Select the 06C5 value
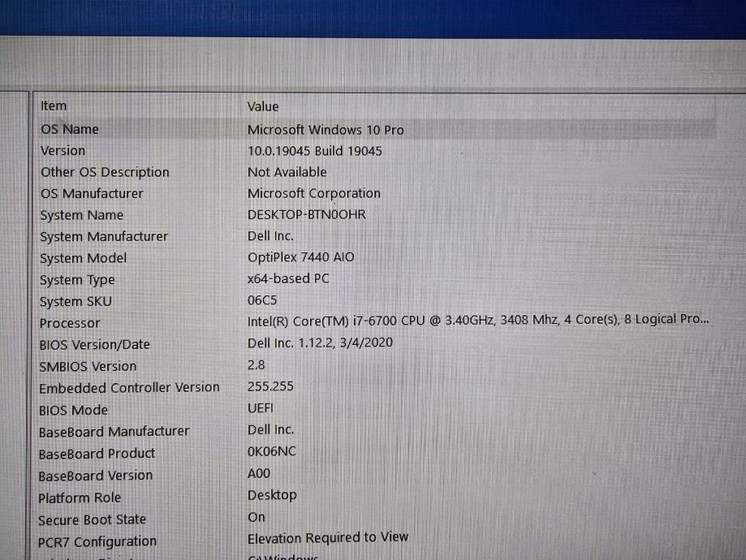The image size is (746, 560). click(261, 300)
